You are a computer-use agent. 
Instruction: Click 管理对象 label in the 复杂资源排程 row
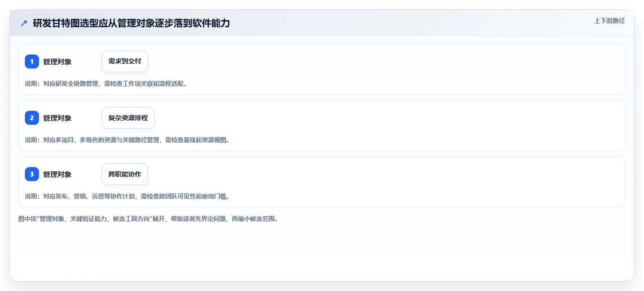pos(57,118)
